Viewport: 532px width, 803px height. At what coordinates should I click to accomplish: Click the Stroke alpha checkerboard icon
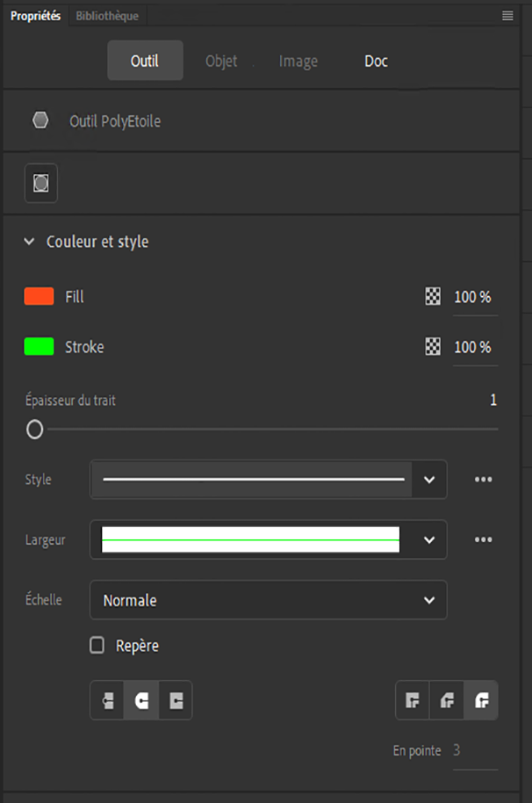[x=433, y=347]
